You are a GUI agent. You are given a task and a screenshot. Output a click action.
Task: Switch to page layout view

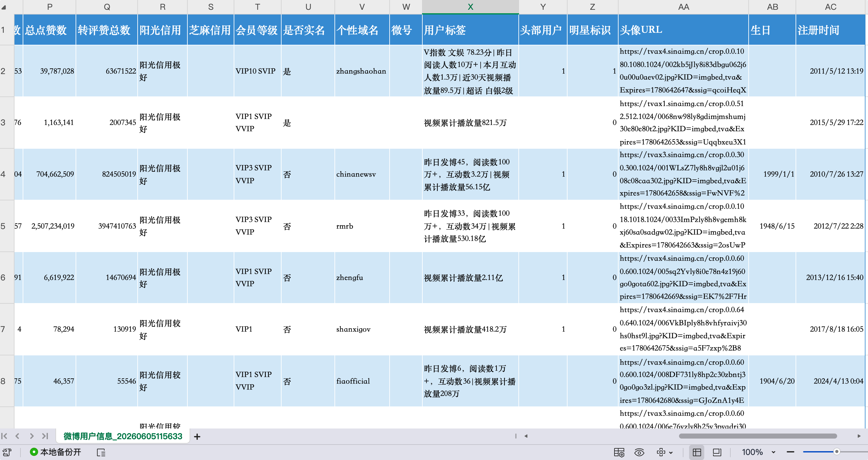point(717,452)
